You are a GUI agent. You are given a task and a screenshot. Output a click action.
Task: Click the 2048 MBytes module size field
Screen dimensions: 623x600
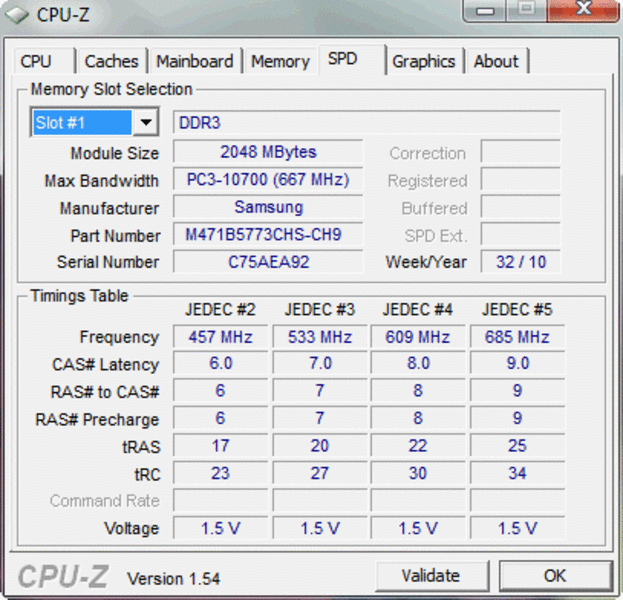pos(268,152)
